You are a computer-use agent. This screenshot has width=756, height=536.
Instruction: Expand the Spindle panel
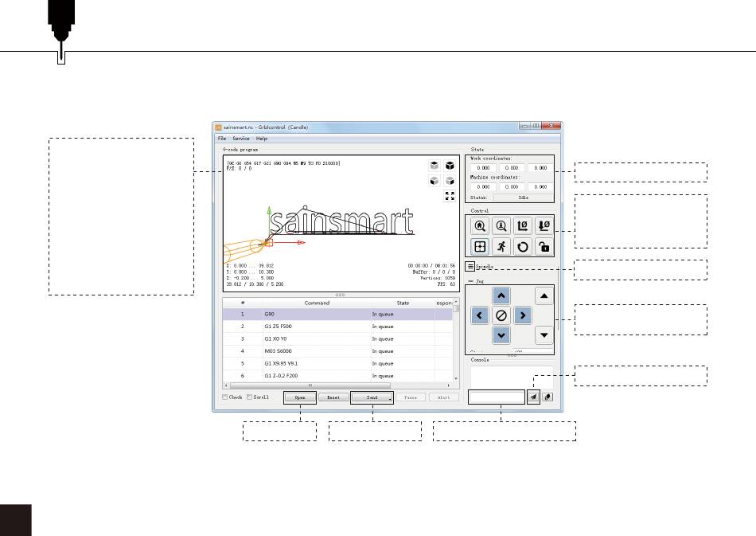point(471,267)
